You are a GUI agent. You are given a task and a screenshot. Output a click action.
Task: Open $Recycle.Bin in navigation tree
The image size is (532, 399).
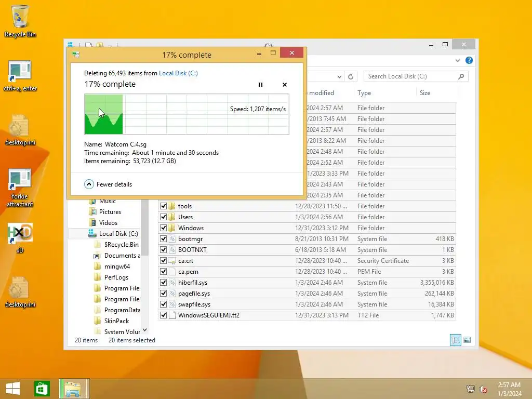[121, 244]
